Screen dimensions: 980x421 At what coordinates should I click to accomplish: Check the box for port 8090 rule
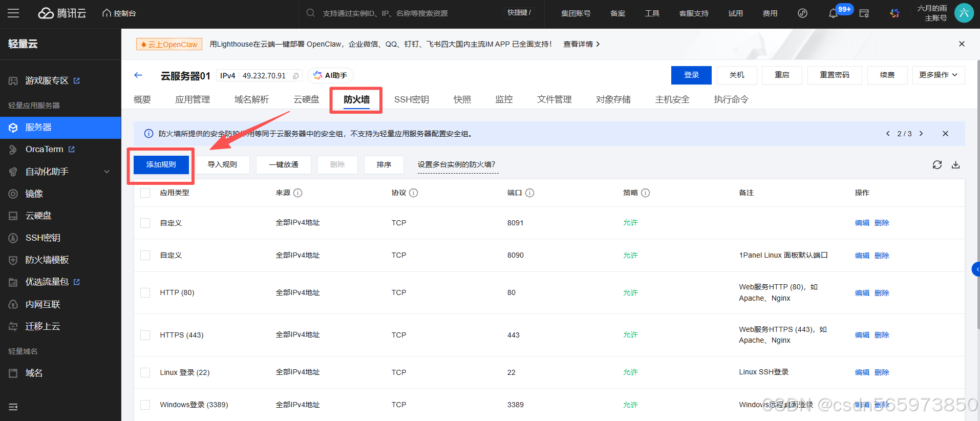(145, 255)
